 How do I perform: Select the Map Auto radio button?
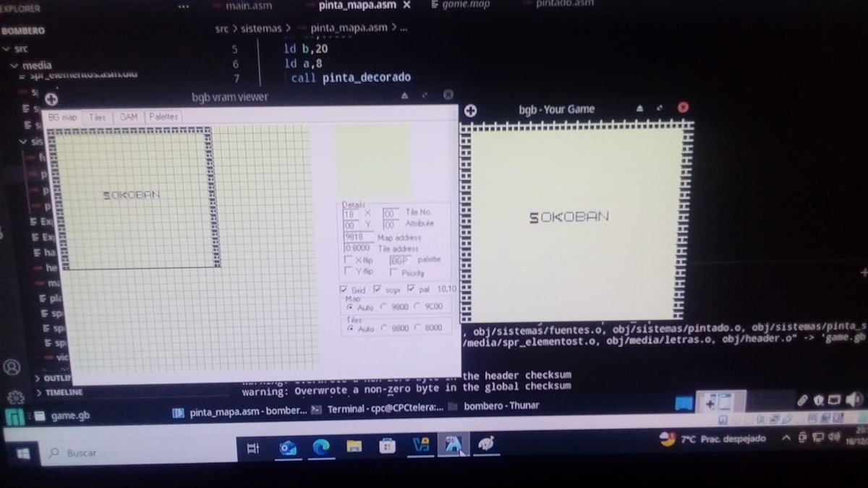(351, 307)
